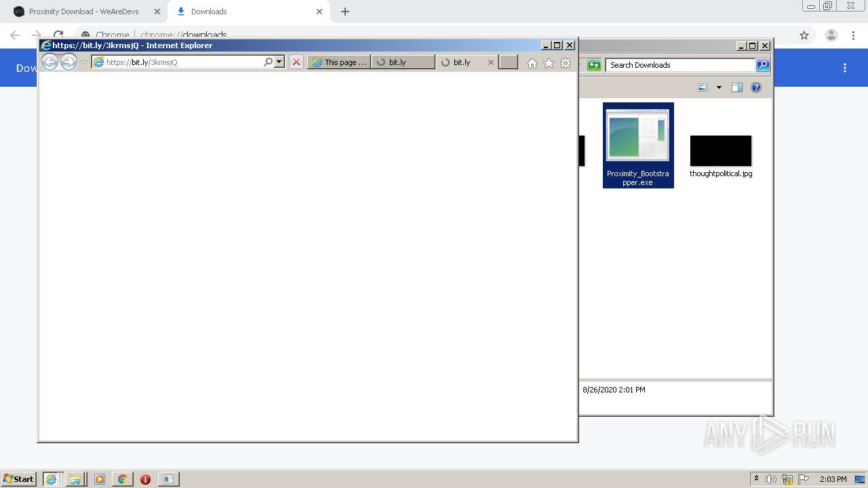Bookmark this page with Chrome star
Screen dimensions: 868x488
click(x=804, y=35)
